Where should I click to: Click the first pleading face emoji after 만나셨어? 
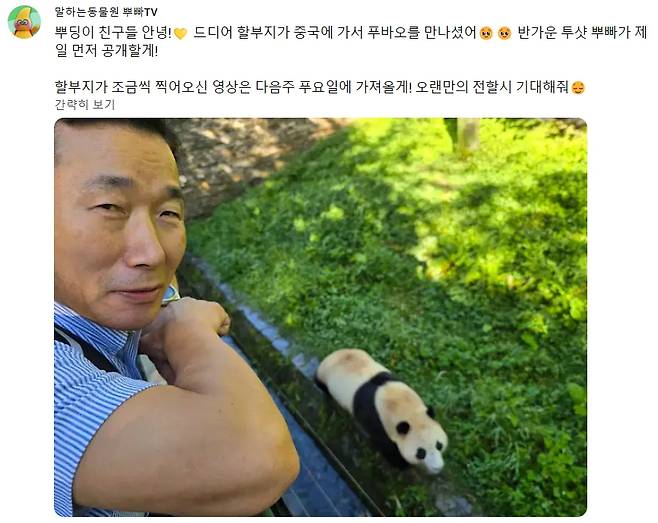pos(486,33)
